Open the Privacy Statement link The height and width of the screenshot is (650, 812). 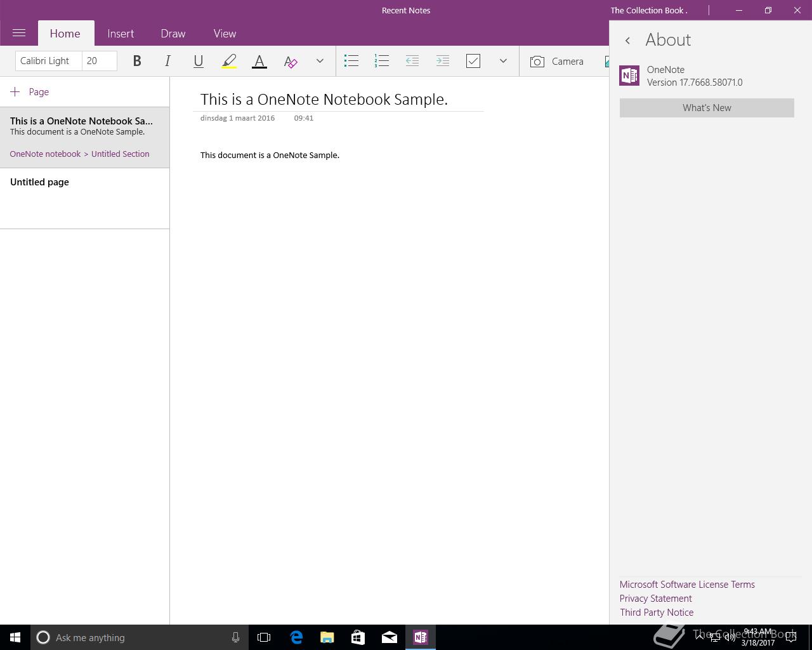coord(655,599)
